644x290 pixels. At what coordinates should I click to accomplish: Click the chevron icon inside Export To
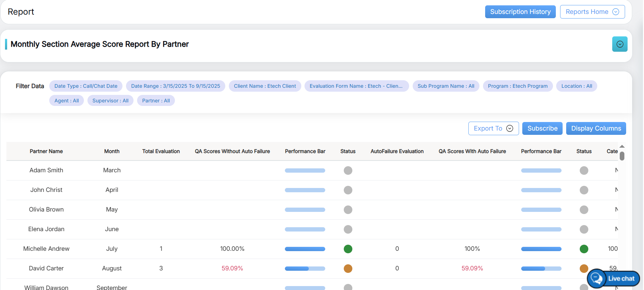tap(510, 128)
